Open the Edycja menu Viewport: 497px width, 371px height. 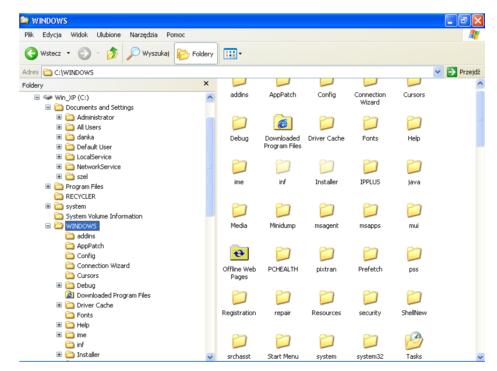pos(52,35)
